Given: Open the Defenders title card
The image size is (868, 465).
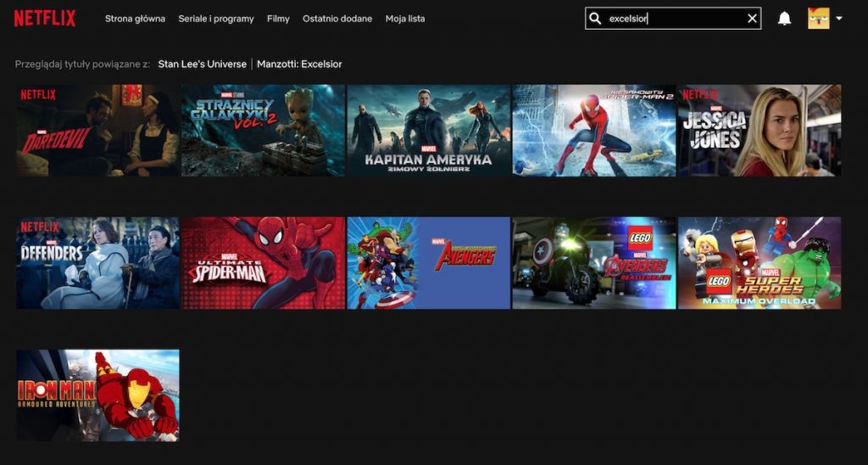Looking at the screenshot, I should click(x=97, y=263).
